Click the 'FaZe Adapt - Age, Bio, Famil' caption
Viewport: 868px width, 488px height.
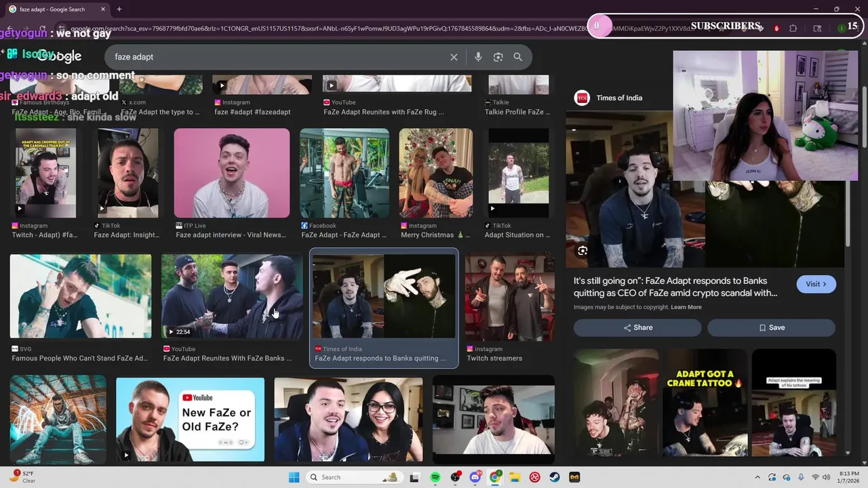(56, 112)
